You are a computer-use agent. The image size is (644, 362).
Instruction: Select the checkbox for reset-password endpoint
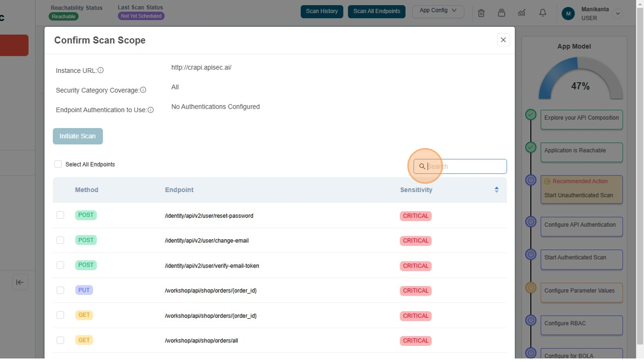tap(60, 215)
